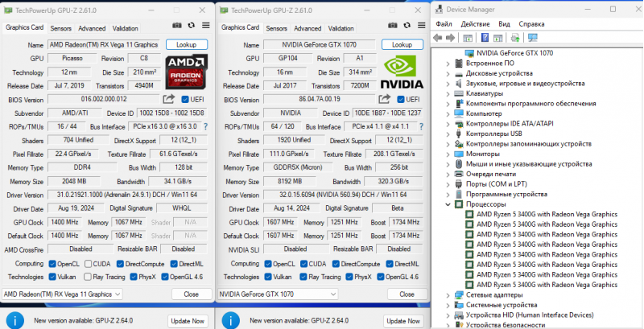This screenshot has width=644, height=329.
Task: Click Close button in NVIDIA GPU-Z window
Action: tap(407, 294)
